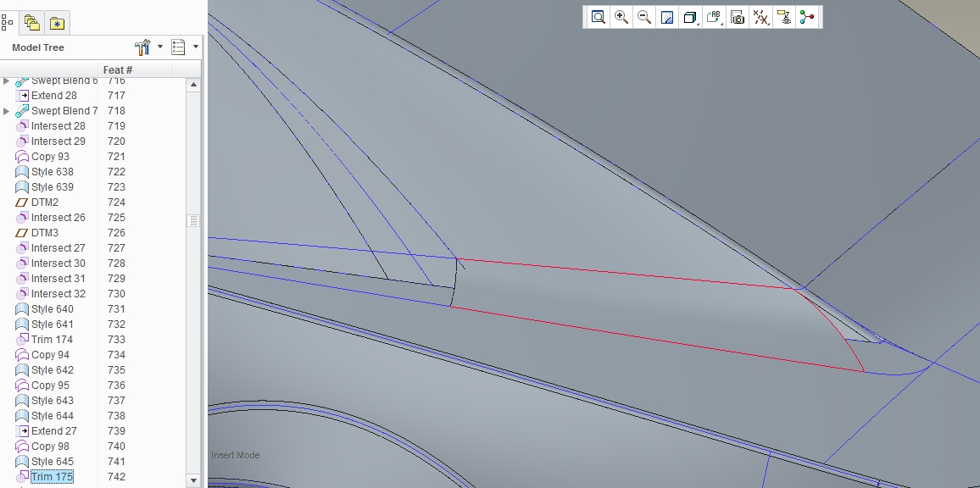The image size is (980, 488).
Task: Switch to the Favorites tab
Action: click(57, 23)
